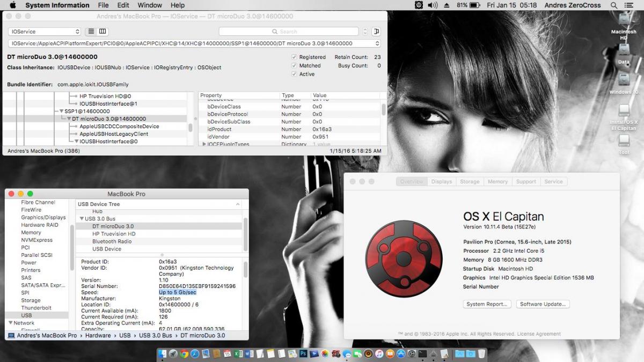Toggle the Active checkbox
The image size is (644, 362).
(x=294, y=74)
